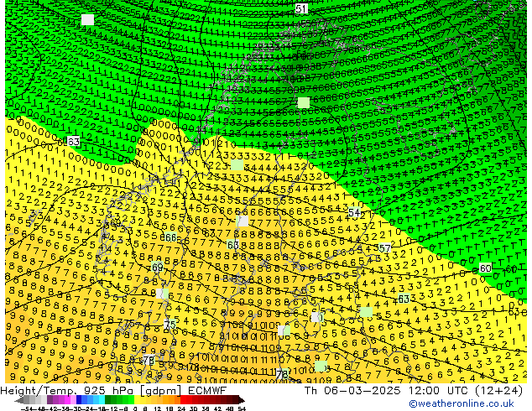Image resolution: width=532 pixels, height=411 pixels.
Task: Click the '54' value label under the legend
Action: (x=241, y=409)
